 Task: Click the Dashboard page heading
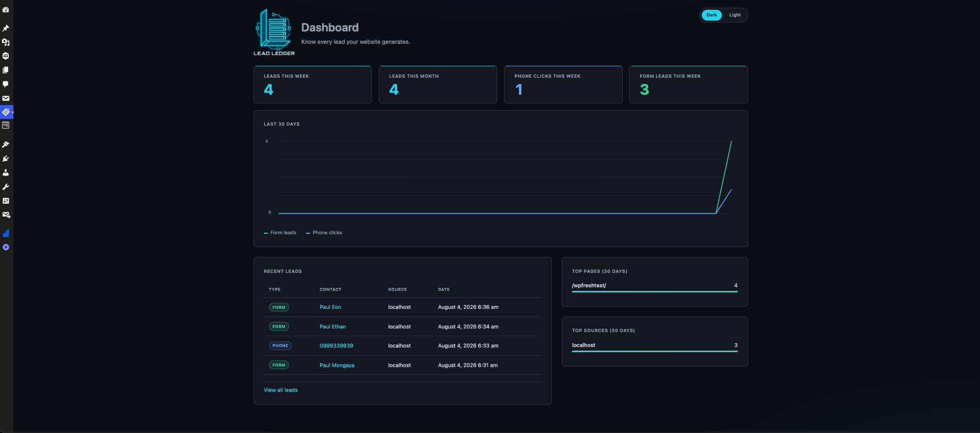(x=330, y=28)
